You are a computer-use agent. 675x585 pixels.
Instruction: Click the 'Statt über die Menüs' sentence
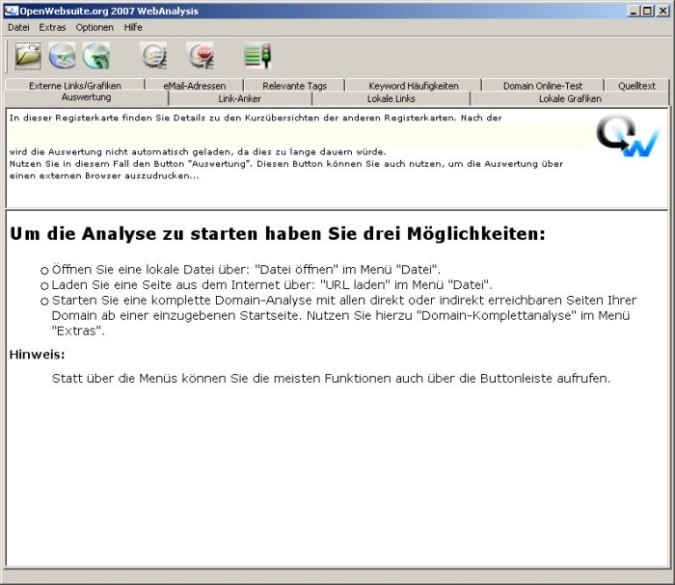click(x=331, y=378)
